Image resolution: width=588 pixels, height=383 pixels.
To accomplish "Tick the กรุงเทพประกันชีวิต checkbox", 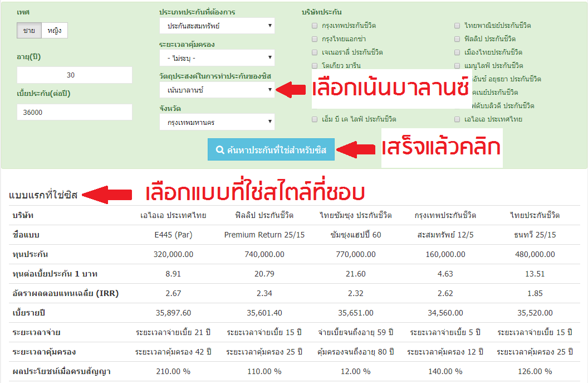I will pyautogui.click(x=315, y=26).
